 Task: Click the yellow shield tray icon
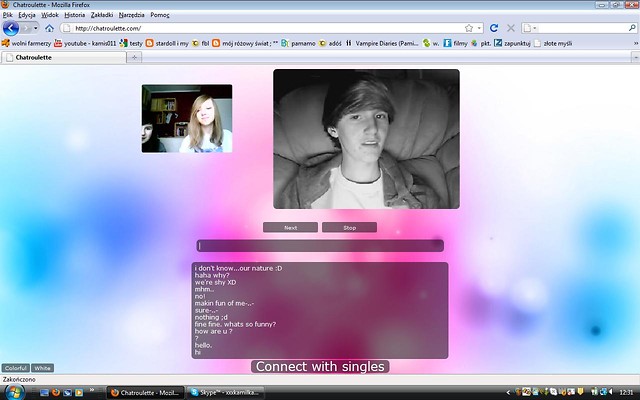[x=580, y=392]
